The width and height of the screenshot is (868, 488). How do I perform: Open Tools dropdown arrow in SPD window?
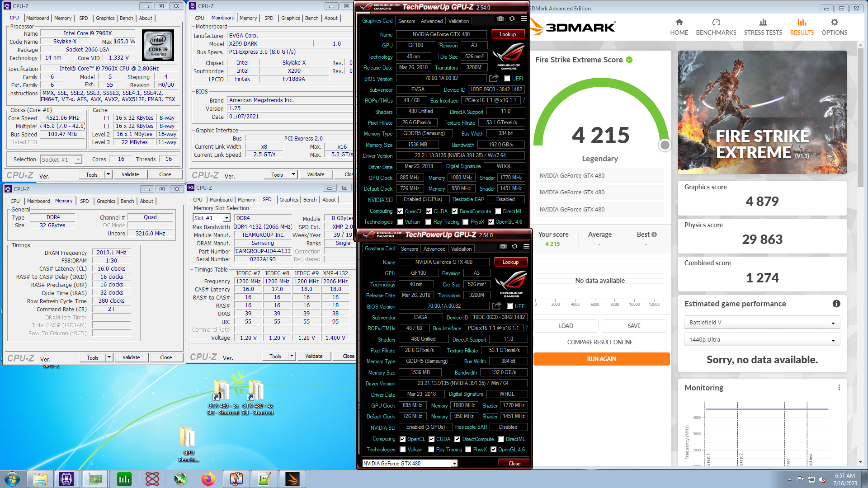pos(292,356)
